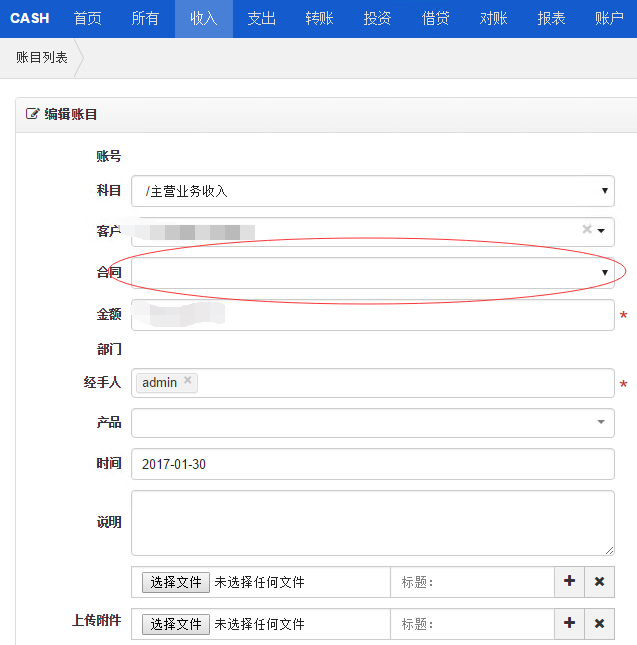637x645 pixels.
Task: Open the 科目 dropdown
Action: click(x=372, y=190)
